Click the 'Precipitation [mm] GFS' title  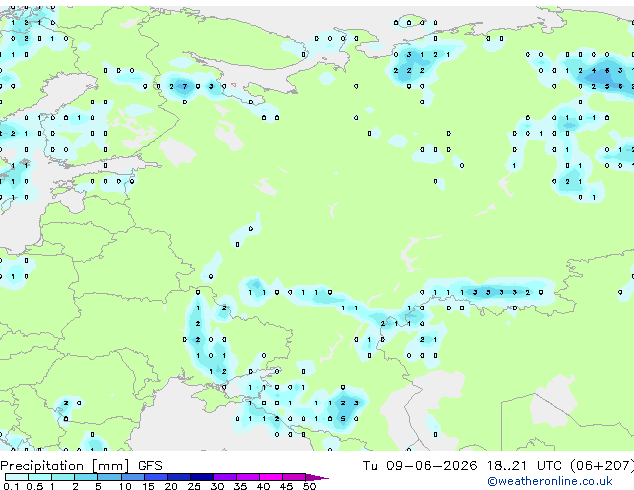[81, 466]
